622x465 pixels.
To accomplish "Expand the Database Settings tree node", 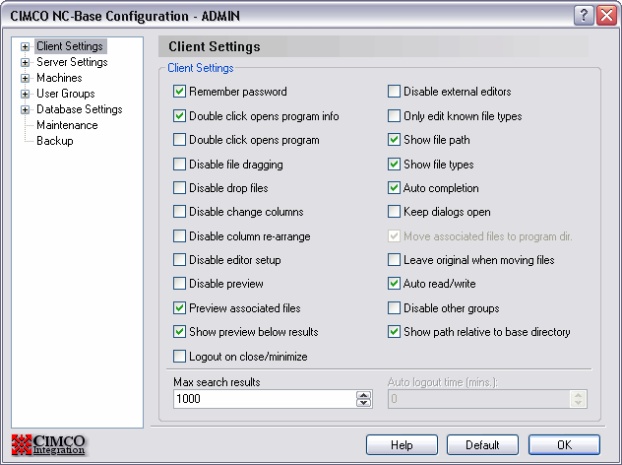I will [25, 110].
